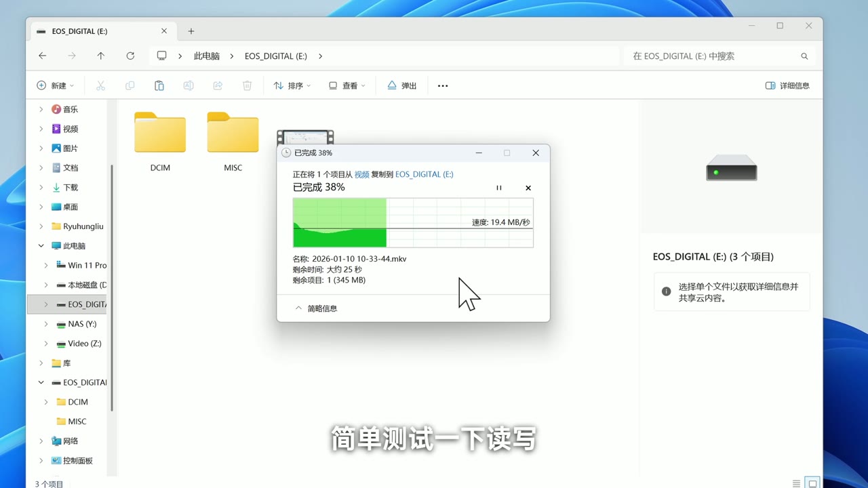
Task: Click the drive icon in details pane
Action: click(732, 167)
